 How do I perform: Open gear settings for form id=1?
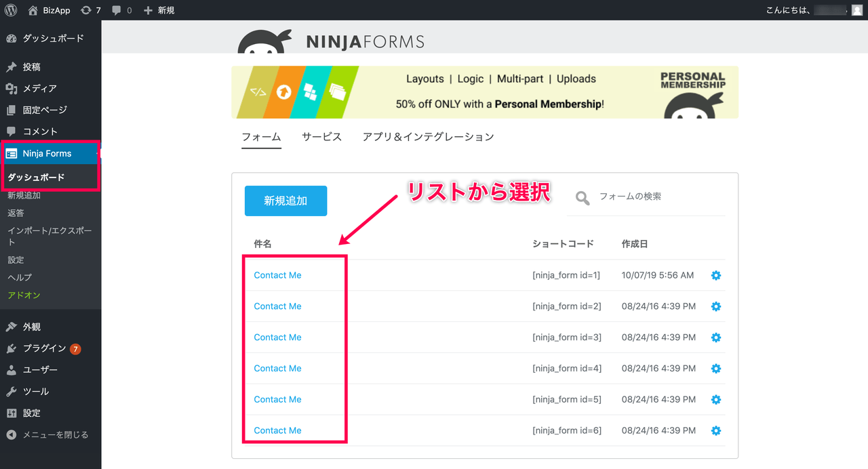pyautogui.click(x=716, y=275)
